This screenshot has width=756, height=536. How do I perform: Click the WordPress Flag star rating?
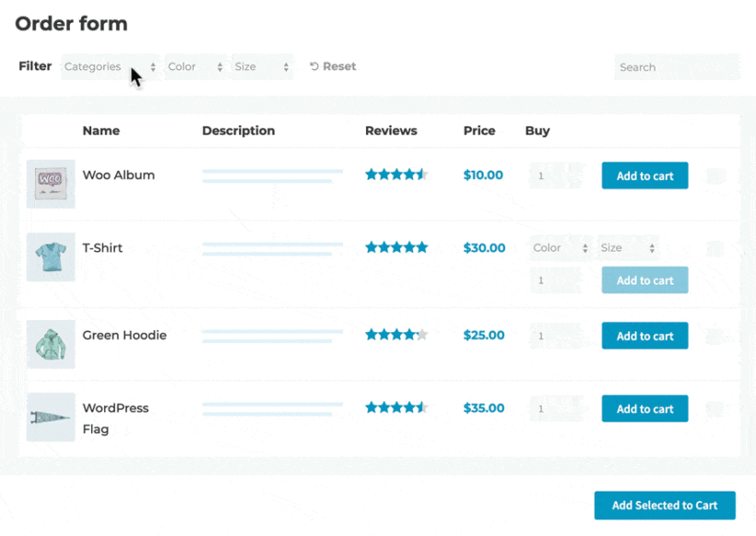(x=396, y=406)
